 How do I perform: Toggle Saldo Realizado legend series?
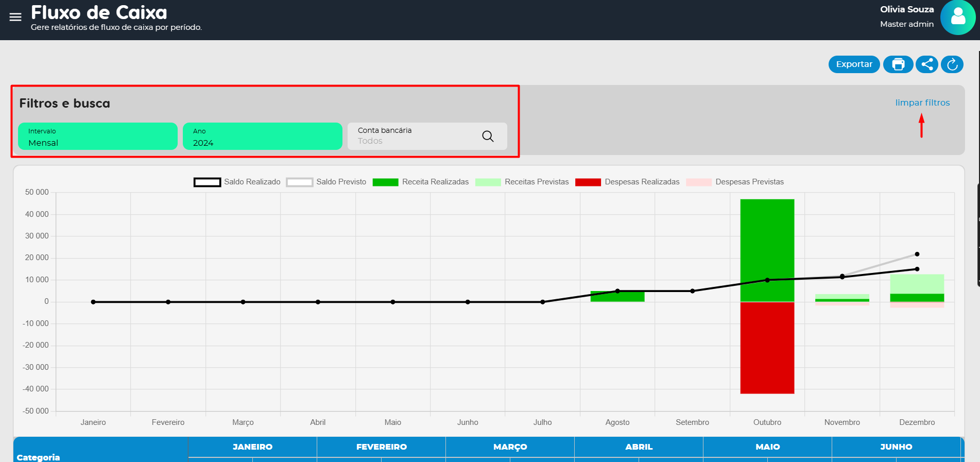point(237,182)
